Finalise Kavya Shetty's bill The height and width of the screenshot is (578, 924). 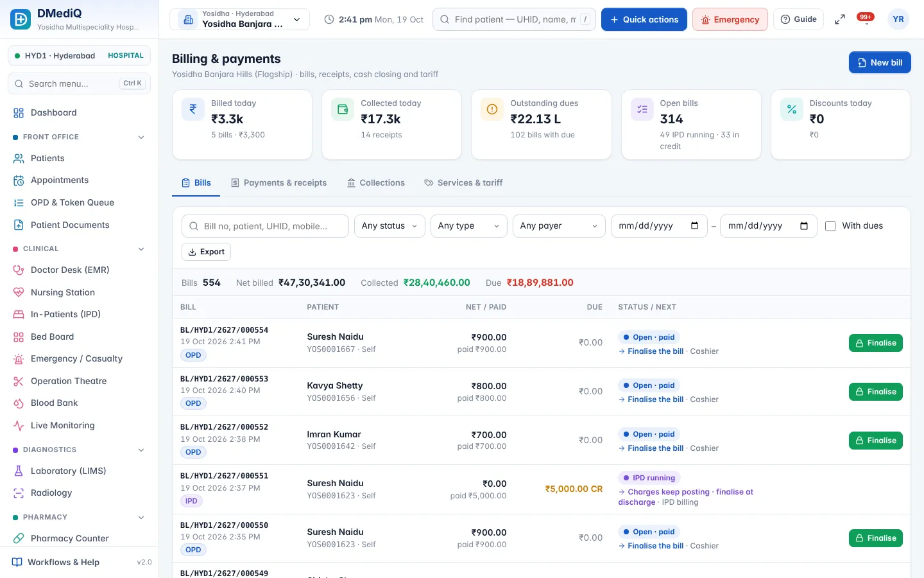[876, 392]
